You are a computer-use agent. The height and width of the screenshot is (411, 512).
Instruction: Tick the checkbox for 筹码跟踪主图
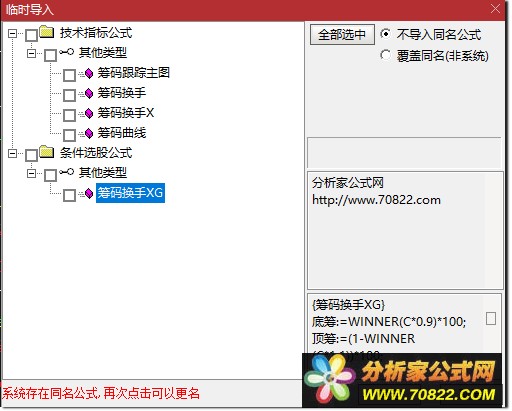click(69, 75)
